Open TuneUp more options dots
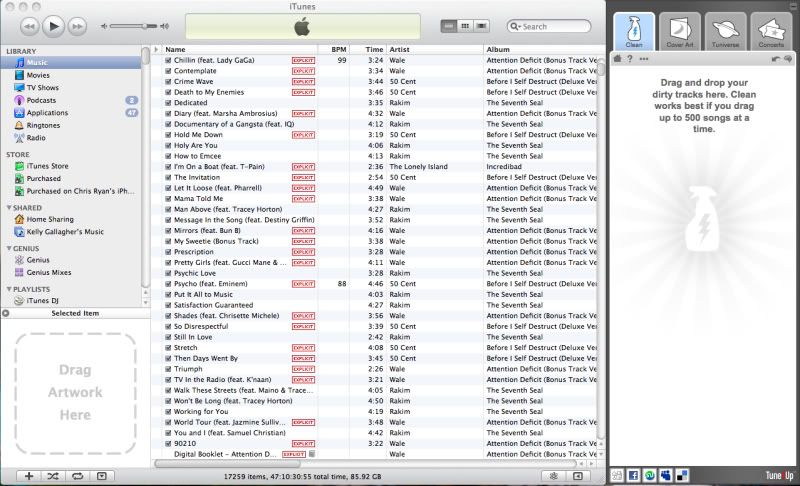Viewport: 800px width, 486px height. click(644, 59)
